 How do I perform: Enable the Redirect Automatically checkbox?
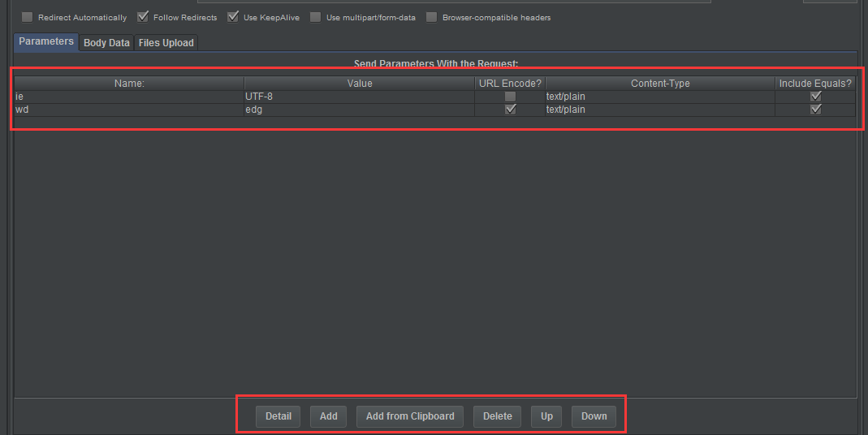pyautogui.click(x=27, y=17)
